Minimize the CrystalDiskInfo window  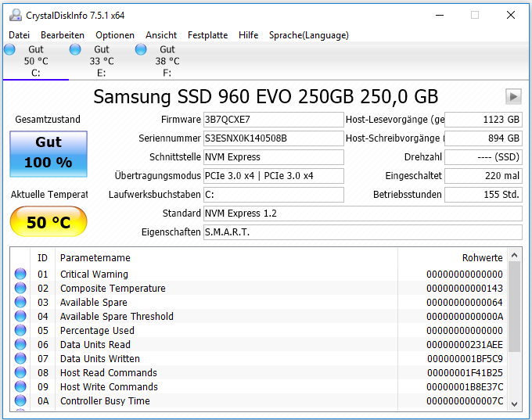(440, 16)
